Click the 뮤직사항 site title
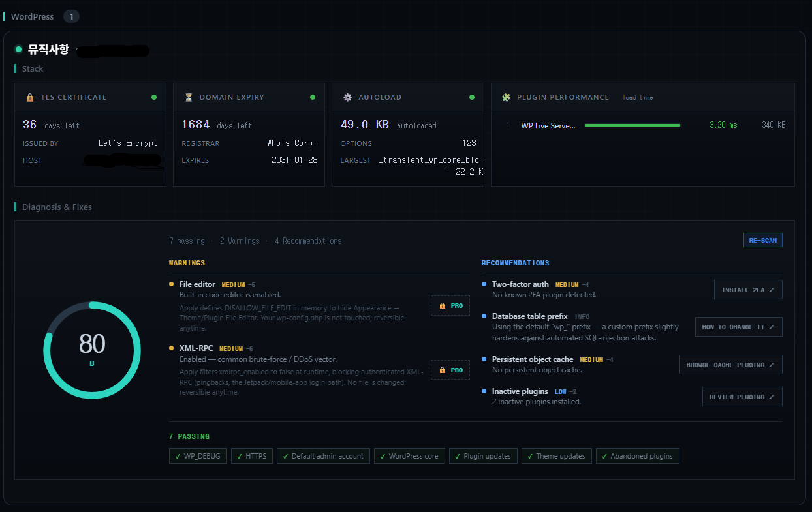The width and height of the screenshot is (812, 512). pos(48,50)
